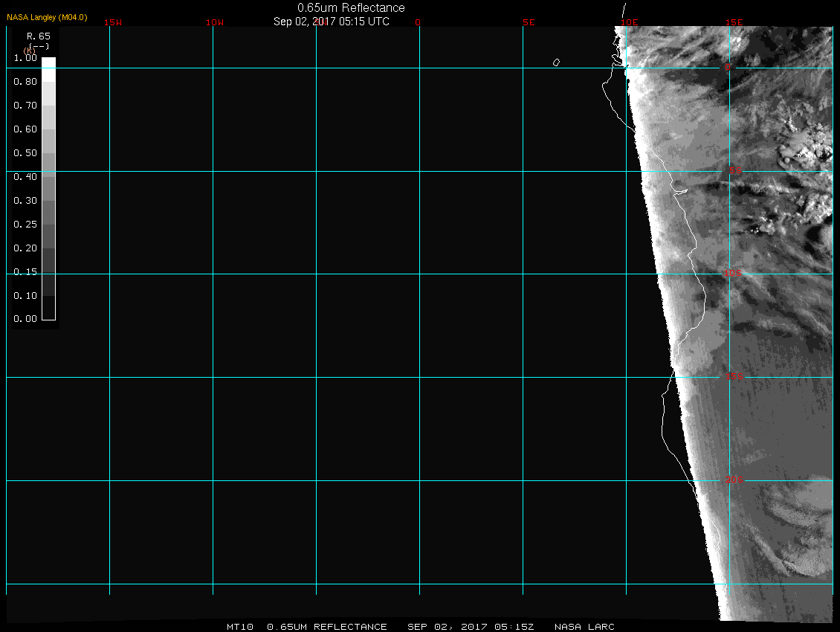Click the 15E longitude label

coord(734,22)
